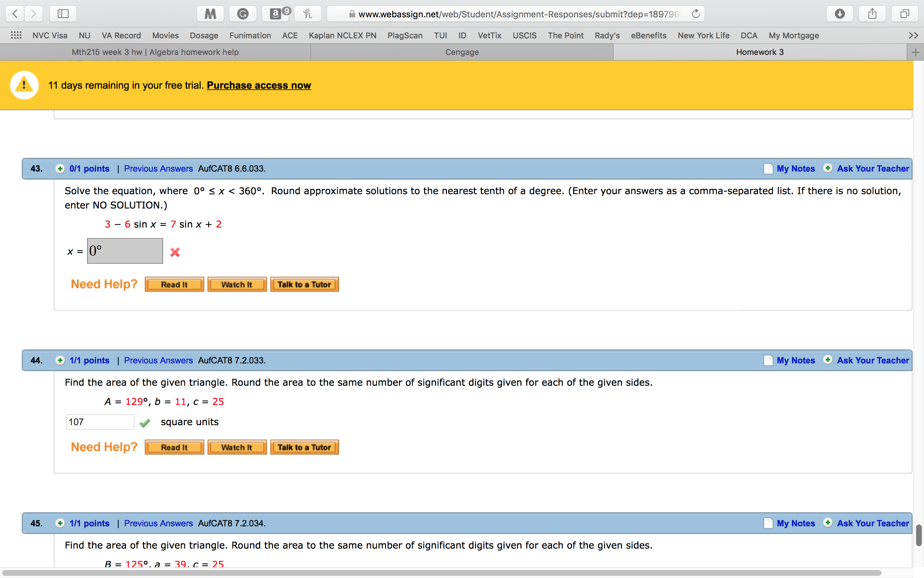Viewport: 924px width, 578px height.
Task: Click Ask Your Teacher plus icon, question 44
Action: (828, 360)
